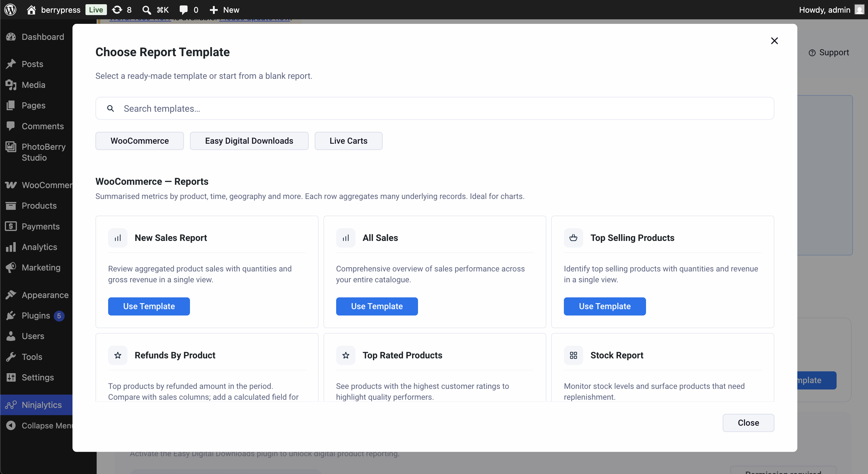Filter templates by Easy Digital Downloads
The image size is (868, 474).
(249, 141)
